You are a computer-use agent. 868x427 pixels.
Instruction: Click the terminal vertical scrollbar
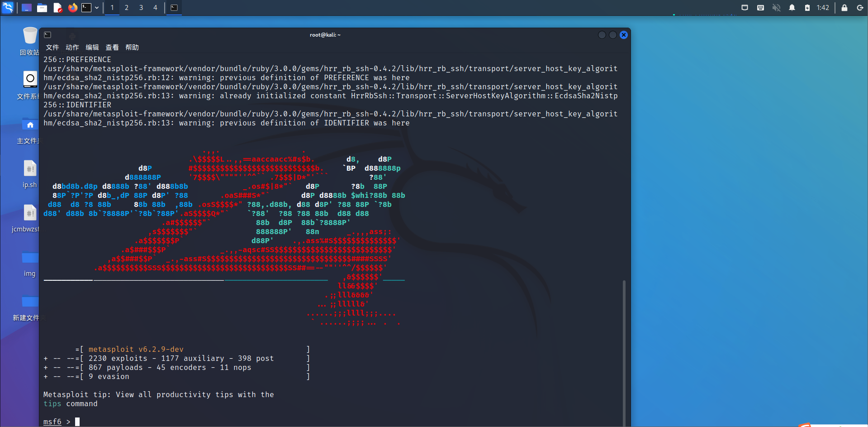click(x=624, y=353)
